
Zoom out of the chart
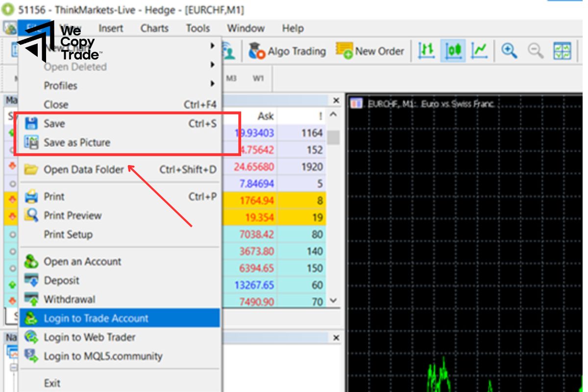[x=536, y=50]
